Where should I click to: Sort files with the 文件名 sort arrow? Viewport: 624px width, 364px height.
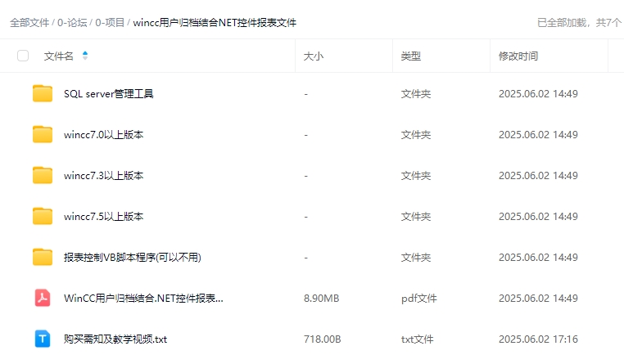(85, 56)
